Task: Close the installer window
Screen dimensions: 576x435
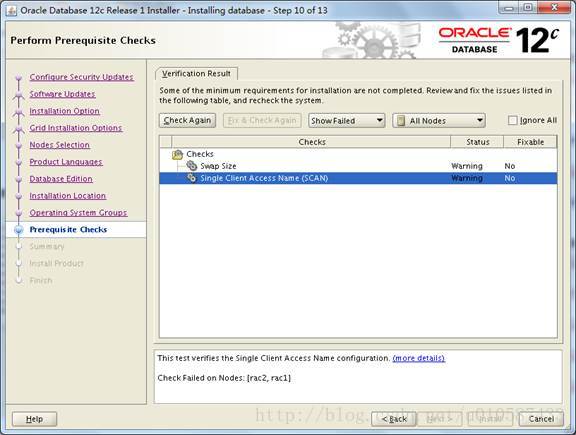Action: [554, 8]
